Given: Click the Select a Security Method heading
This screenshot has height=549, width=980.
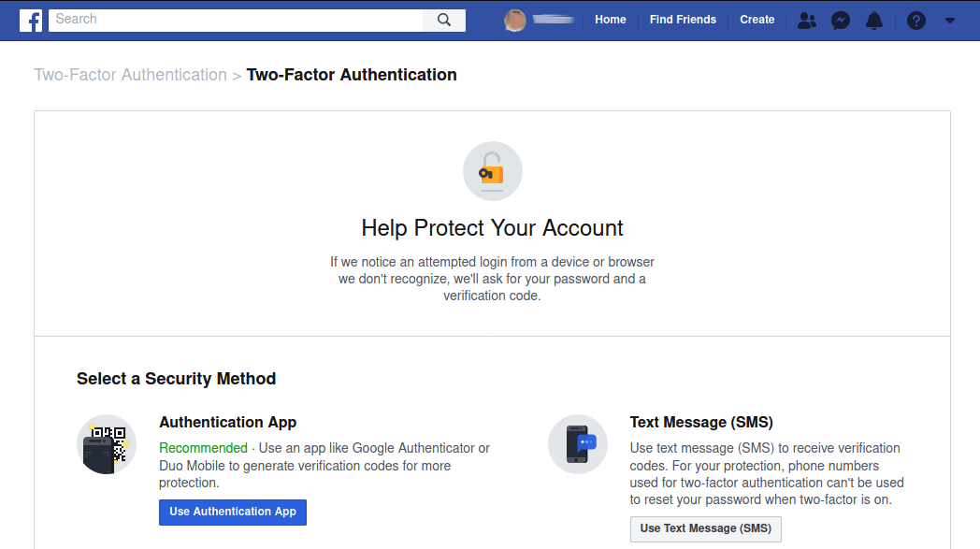Looking at the screenshot, I should point(176,379).
